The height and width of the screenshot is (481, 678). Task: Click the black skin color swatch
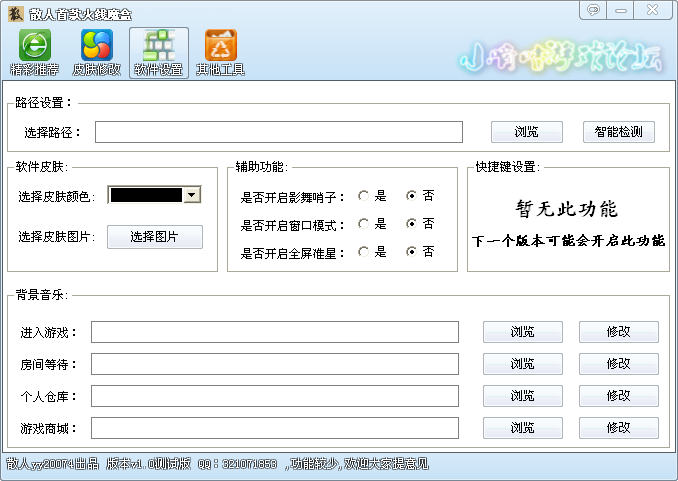(146, 195)
